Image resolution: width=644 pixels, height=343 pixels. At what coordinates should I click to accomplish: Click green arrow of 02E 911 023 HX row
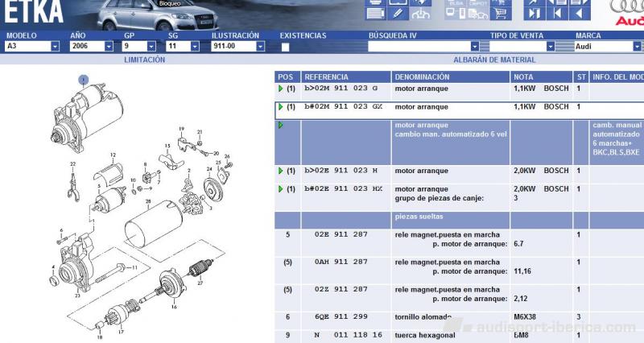[x=281, y=189]
